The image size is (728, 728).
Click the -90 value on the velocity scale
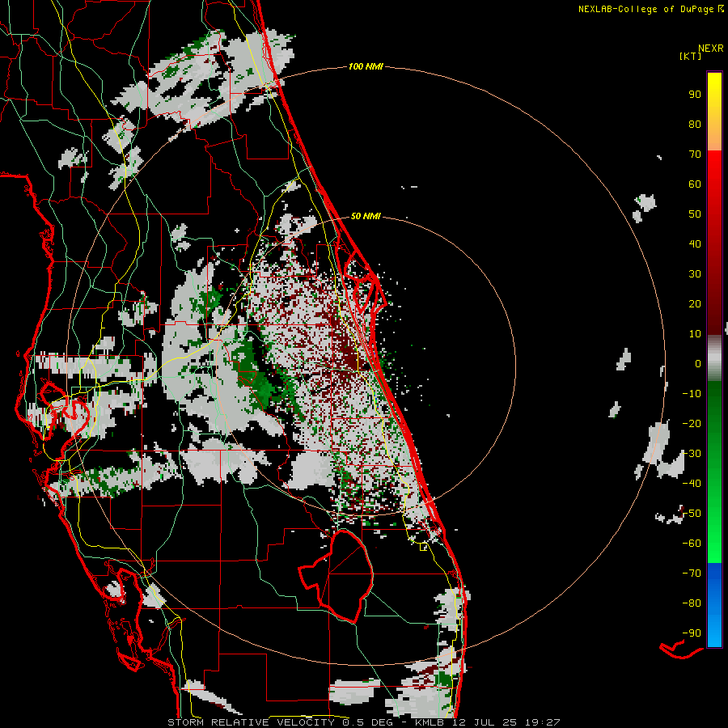point(692,633)
